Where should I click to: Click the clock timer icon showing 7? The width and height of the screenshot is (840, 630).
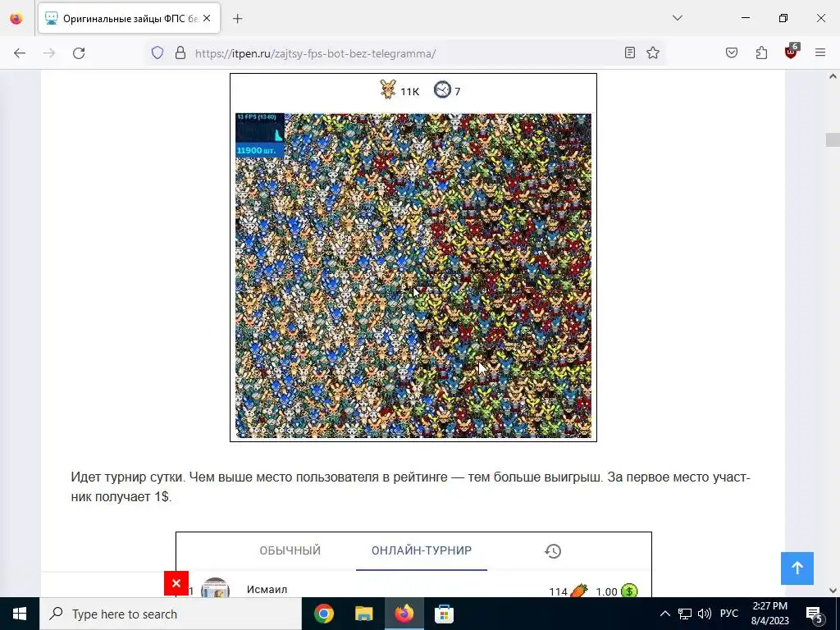(442, 89)
